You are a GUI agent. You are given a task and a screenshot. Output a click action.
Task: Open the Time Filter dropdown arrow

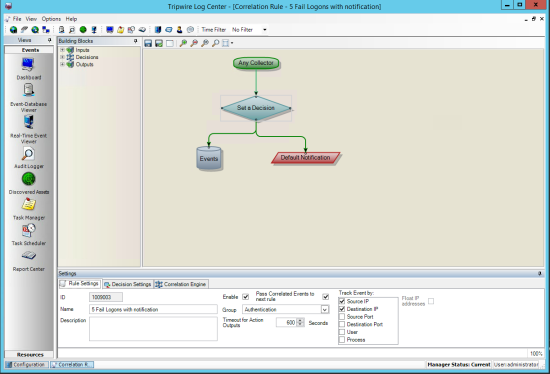click(265, 30)
